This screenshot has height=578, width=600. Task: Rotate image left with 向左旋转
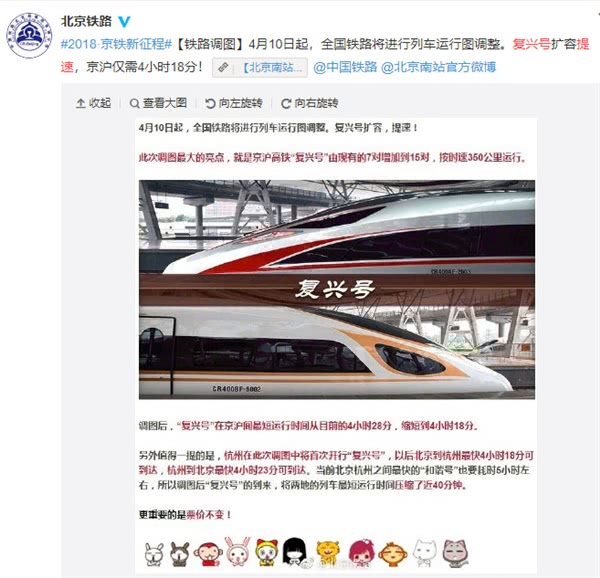(234, 103)
